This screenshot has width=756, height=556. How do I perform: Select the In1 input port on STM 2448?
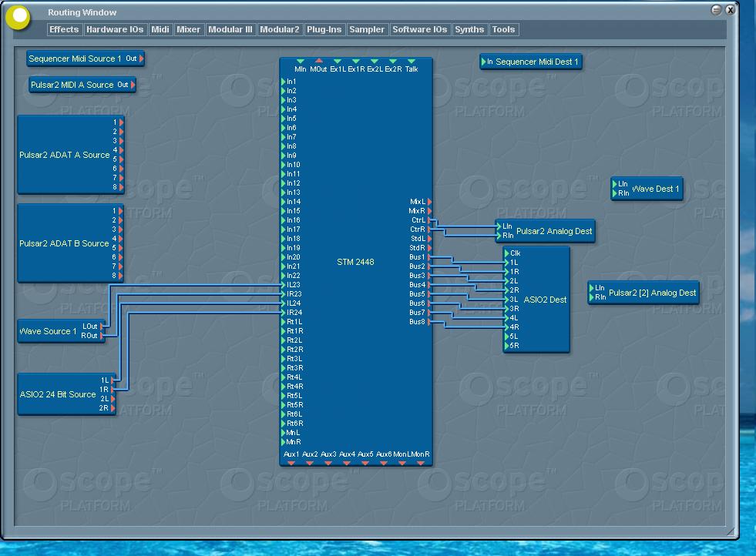coord(284,82)
